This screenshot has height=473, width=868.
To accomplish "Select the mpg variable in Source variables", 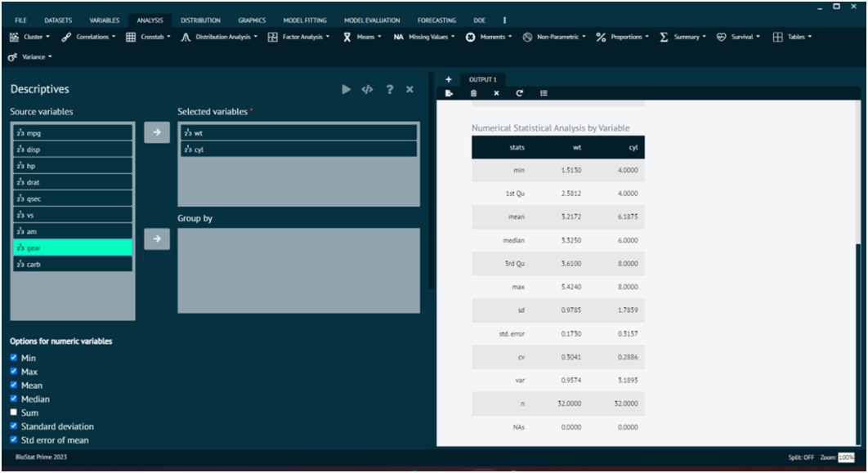I will (x=73, y=133).
